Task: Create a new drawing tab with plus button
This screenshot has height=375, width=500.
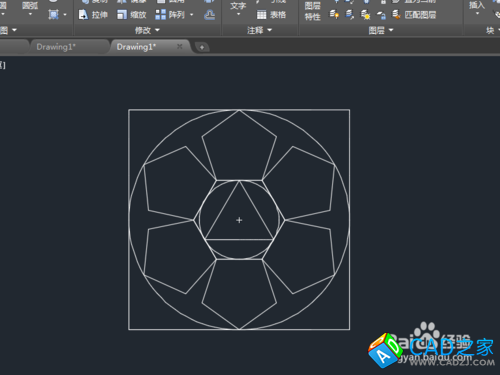Action: pyautogui.click(x=202, y=47)
